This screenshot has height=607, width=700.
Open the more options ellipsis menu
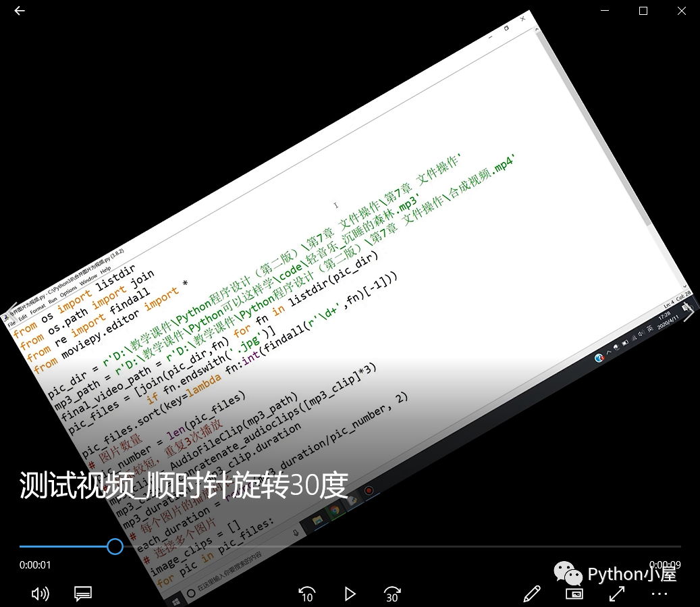(659, 594)
